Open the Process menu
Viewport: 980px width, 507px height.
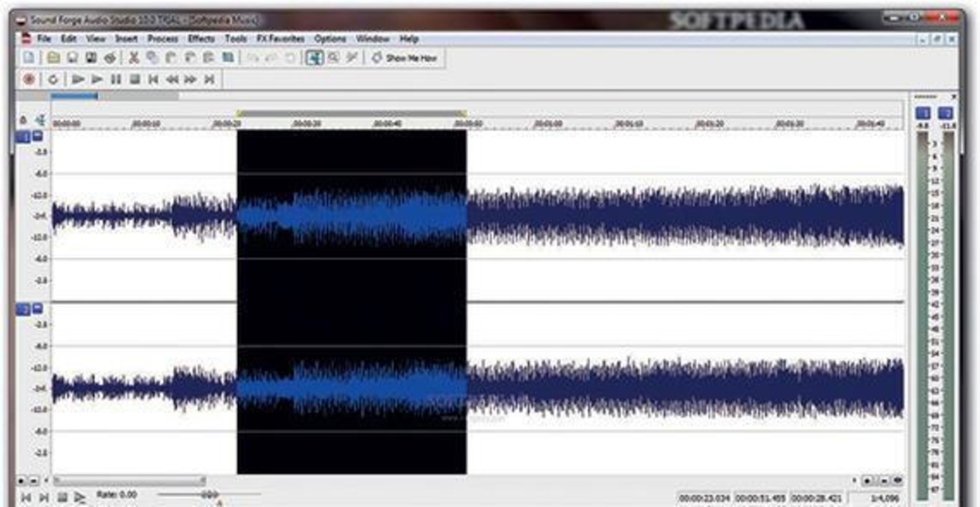click(x=163, y=39)
